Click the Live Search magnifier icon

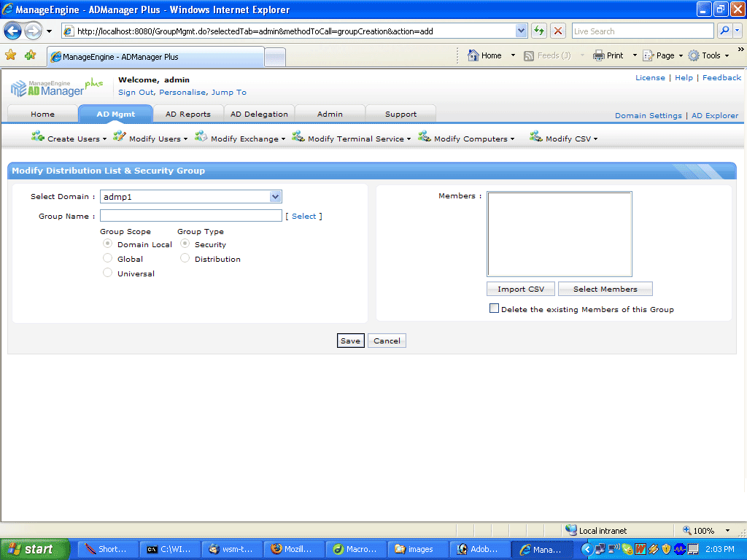pos(724,31)
